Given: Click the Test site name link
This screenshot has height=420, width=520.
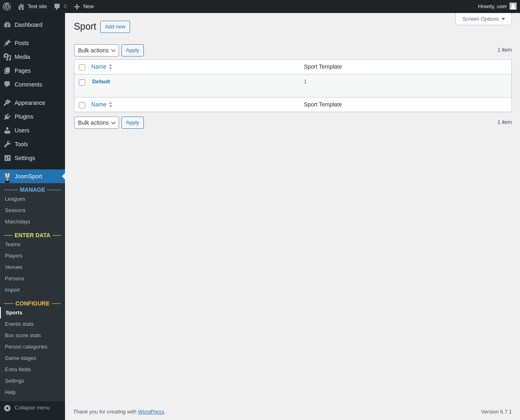Looking at the screenshot, I should click(37, 6).
